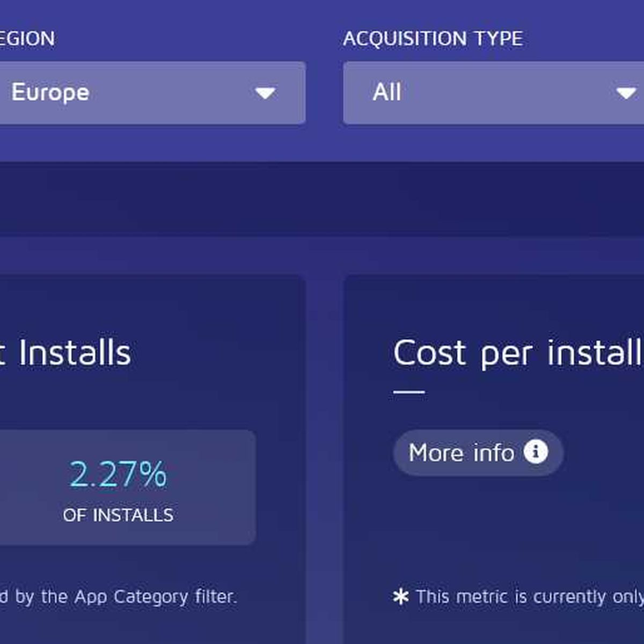Open the Acquisition Type dropdown showing All
The width and height of the screenshot is (644, 644).
[x=494, y=93]
